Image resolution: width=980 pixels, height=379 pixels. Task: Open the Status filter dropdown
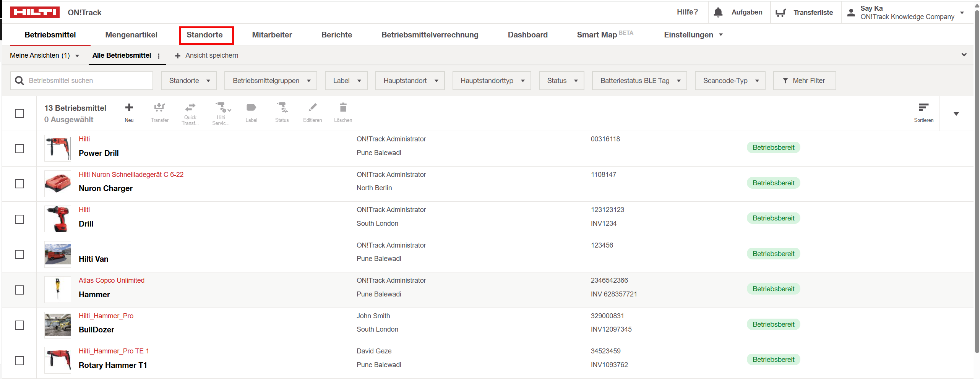(x=561, y=81)
